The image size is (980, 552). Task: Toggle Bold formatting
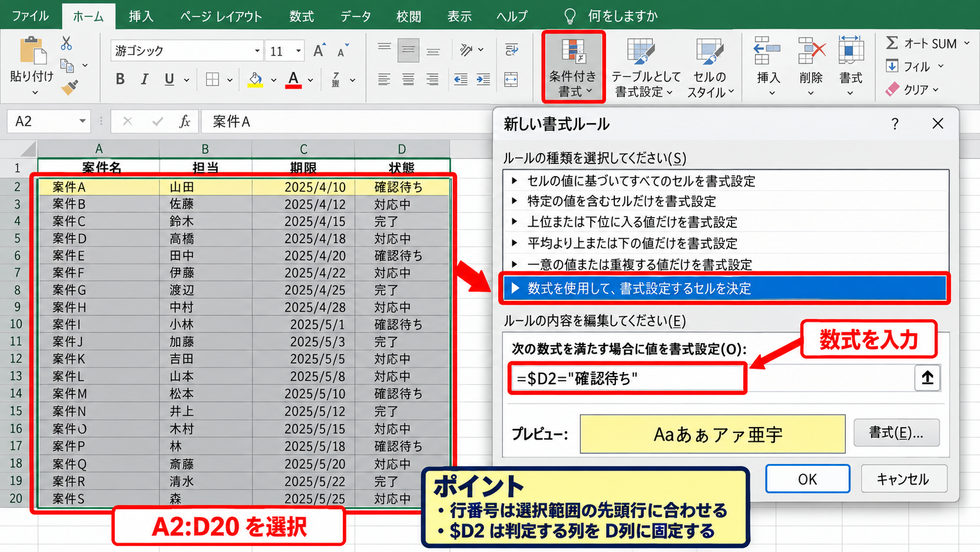click(120, 79)
